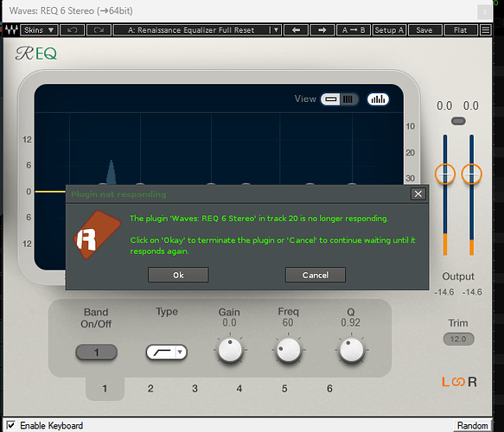Click the L/R link icon
The width and height of the screenshot is (504, 432).
pyautogui.click(x=459, y=382)
